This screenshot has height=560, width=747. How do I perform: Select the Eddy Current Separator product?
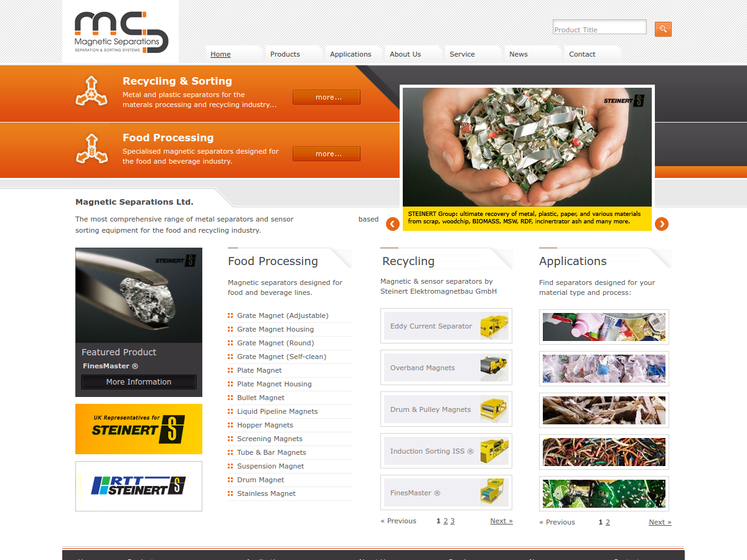click(x=446, y=326)
